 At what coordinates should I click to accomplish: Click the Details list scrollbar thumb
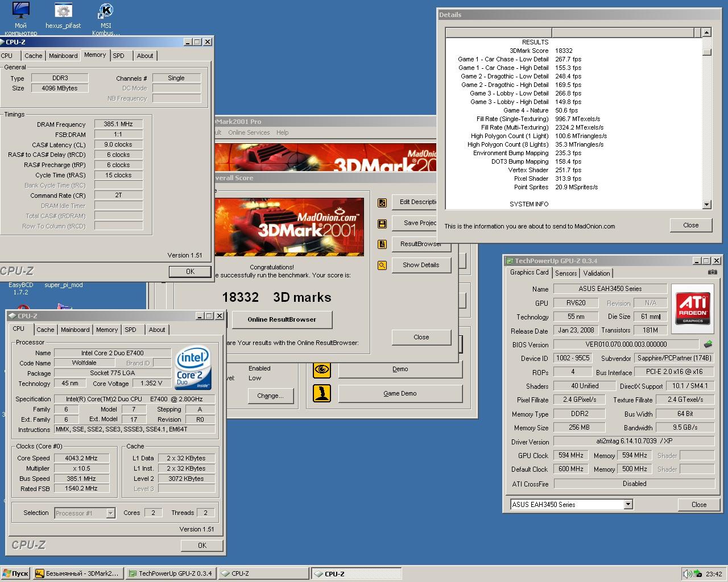click(707, 52)
